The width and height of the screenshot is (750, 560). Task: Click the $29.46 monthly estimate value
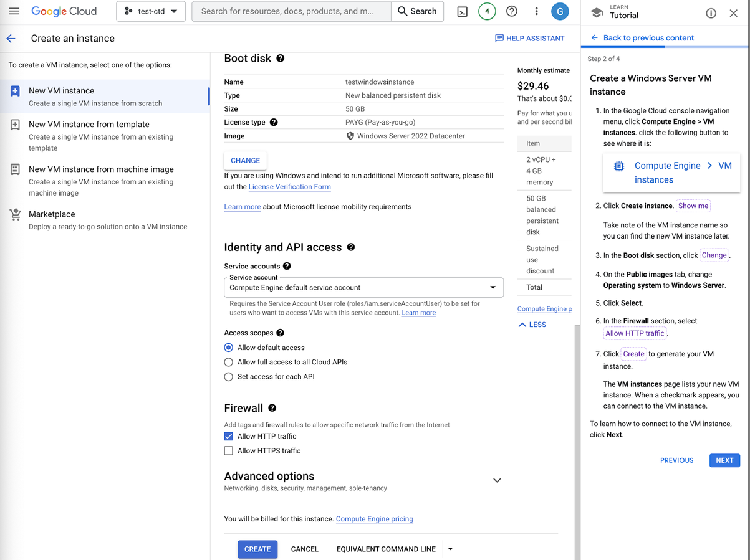(533, 86)
